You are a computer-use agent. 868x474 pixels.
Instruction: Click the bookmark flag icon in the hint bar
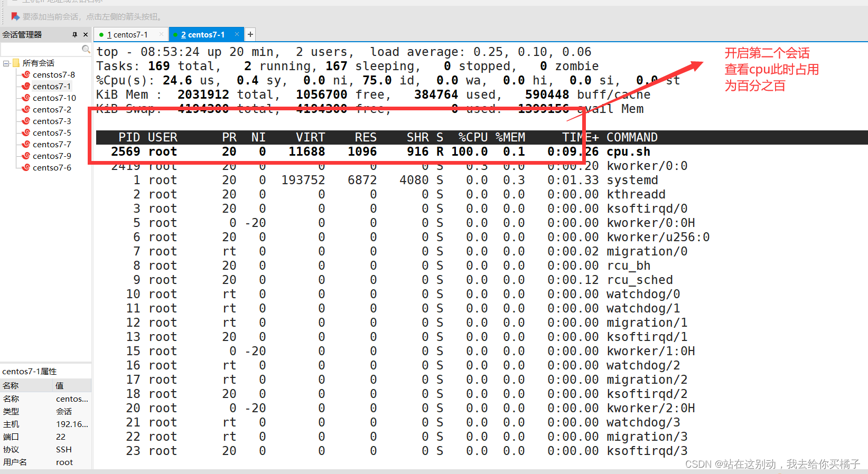tap(15, 16)
